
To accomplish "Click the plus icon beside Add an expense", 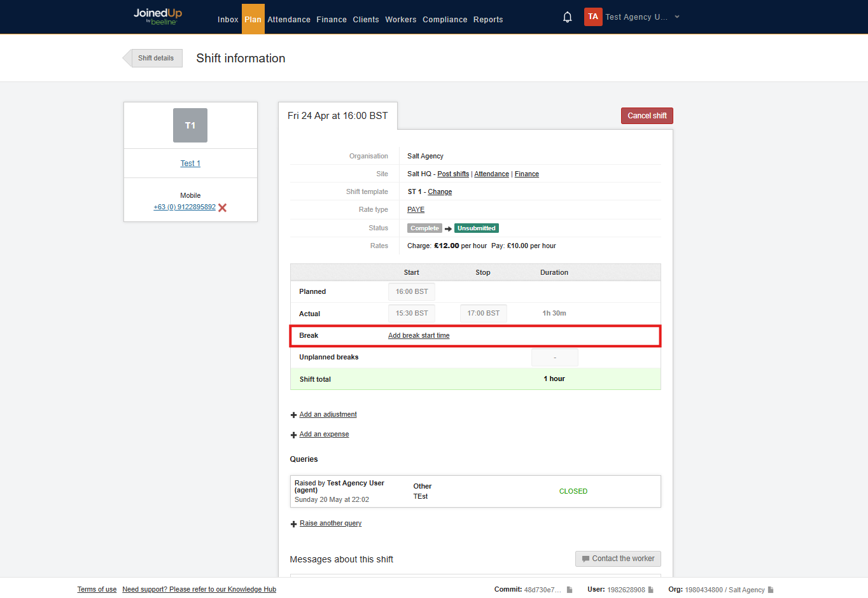I will pos(293,435).
